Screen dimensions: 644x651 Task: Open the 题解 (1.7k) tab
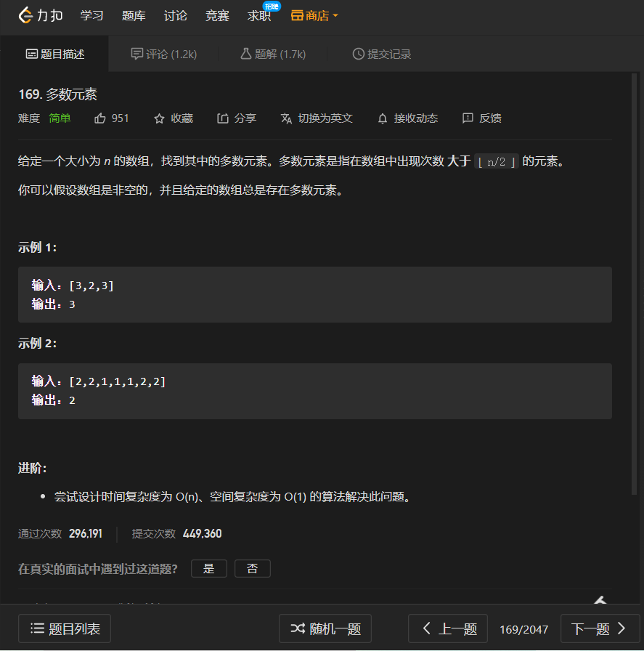click(273, 54)
